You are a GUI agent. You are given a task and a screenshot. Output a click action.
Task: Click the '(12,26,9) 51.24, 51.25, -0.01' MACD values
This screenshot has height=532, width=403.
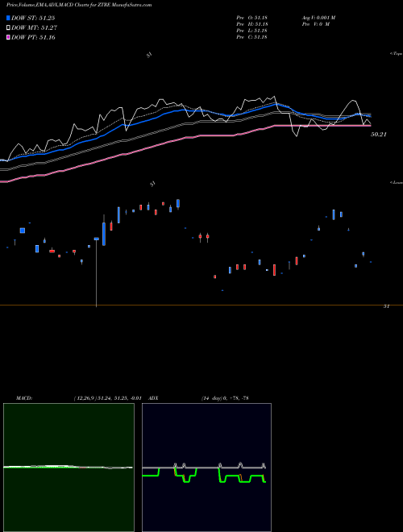pyautogui.click(x=107, y=398)
